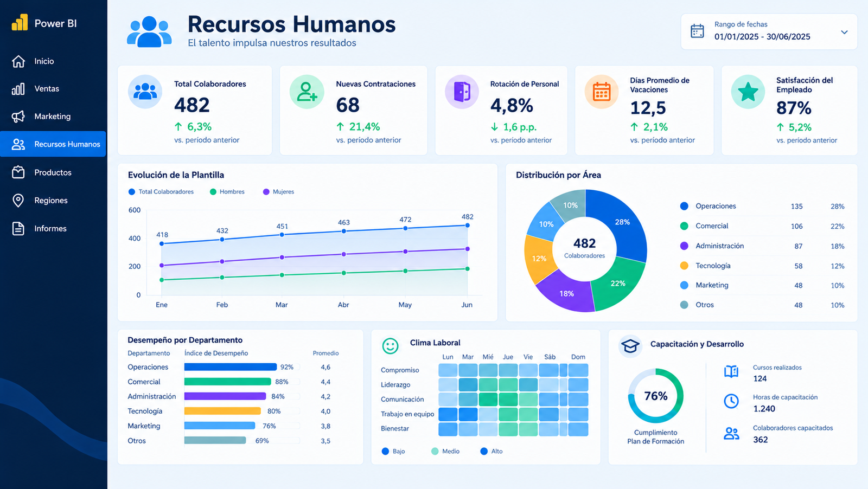Expand the Rango de fechas dropdown chevron
Image resolution: width=868 pixels, height=489 pixels.
pyautogui.click(x=844, y=32)
